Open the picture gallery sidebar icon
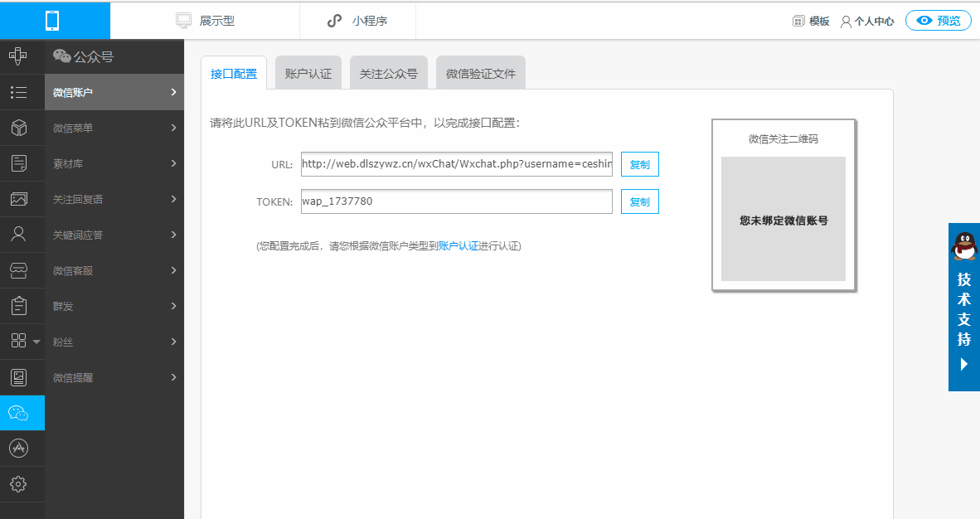The height and width of the screenshot is (519, 980). coord(18,199)
